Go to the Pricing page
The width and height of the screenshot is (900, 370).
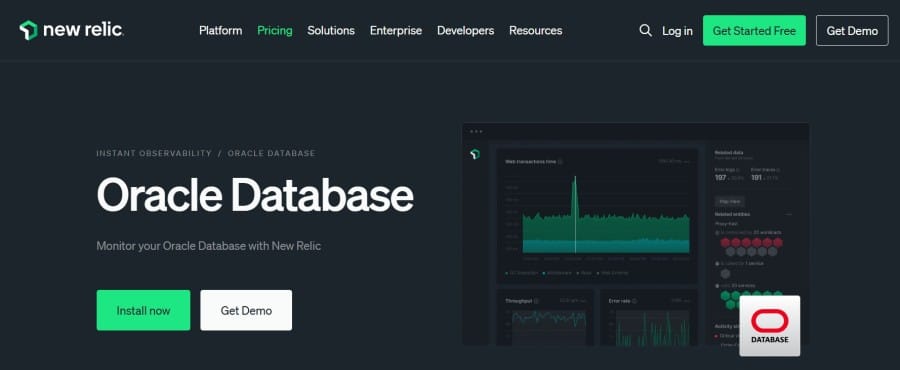(x=274, y=30)
